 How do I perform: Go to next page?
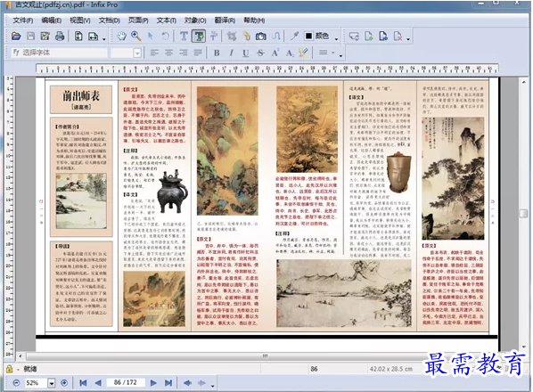(x=153, y=383)
